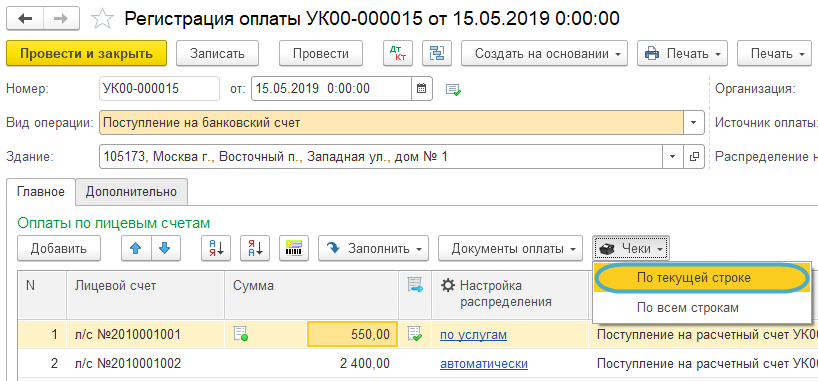Click the document-arrow column header icon

point(415,285)
